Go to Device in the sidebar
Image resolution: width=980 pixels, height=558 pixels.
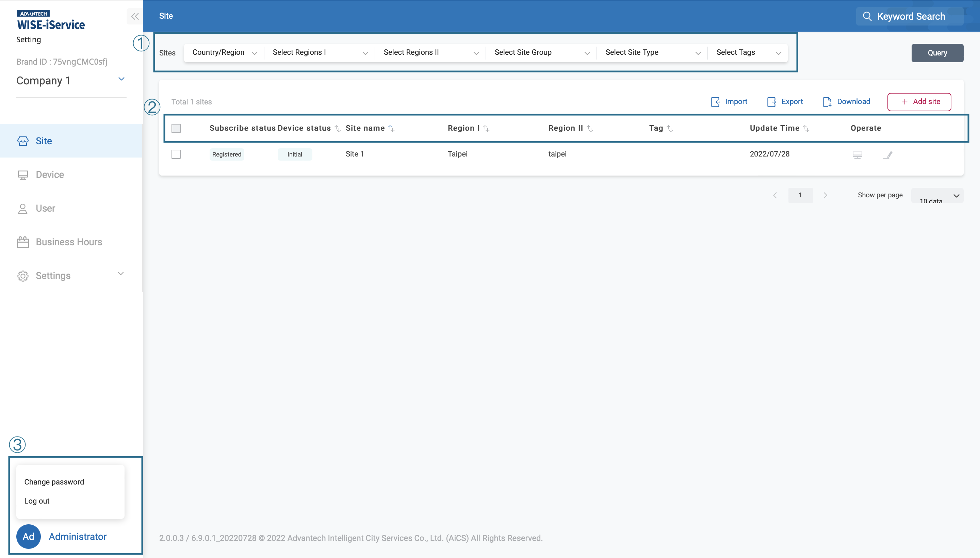pos(50,175)
